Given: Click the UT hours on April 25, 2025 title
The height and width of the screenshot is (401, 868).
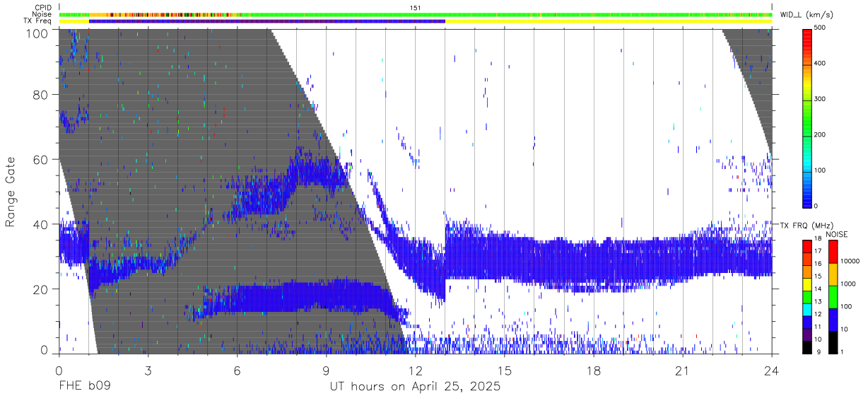Looking at the screenshot, I should [416, 387].
